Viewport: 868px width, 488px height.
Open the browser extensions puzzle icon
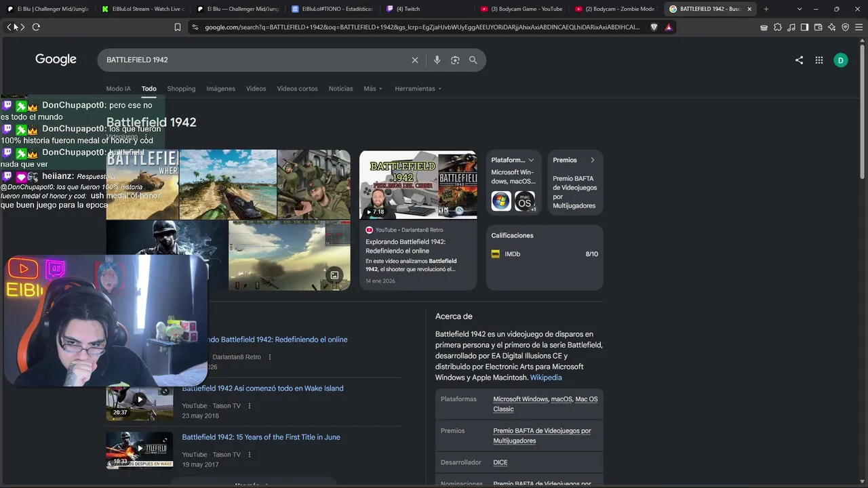click(777, 27)
